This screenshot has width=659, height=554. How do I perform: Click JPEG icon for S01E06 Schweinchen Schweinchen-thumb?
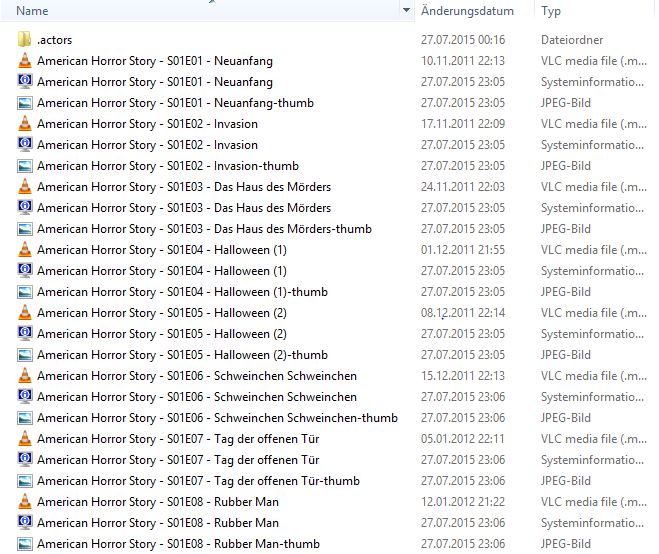25,418
